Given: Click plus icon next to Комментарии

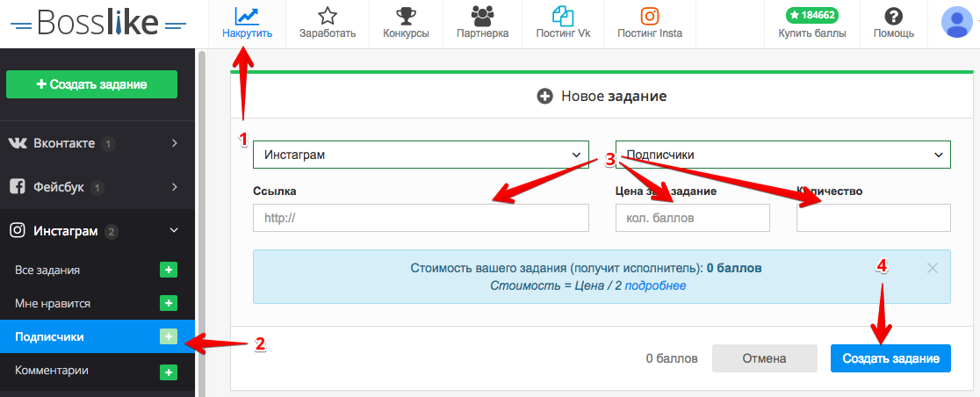Looking at the screenshot, I should pos(169,372).
